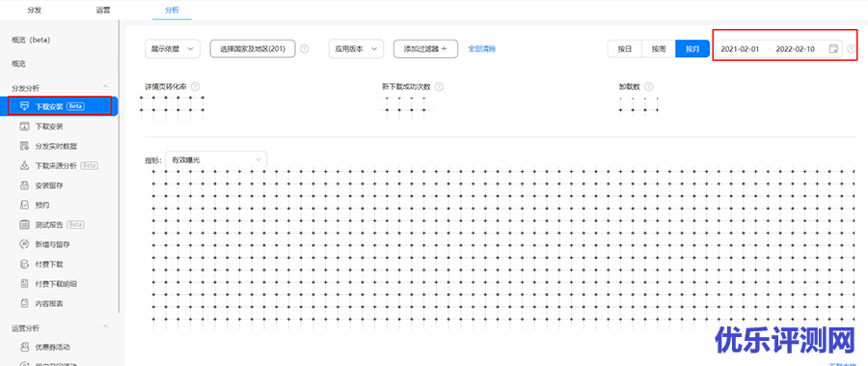This screenshot has height=366, width=868.
Task: Open the 展示依据 dropdown
Action: point(173,49)
